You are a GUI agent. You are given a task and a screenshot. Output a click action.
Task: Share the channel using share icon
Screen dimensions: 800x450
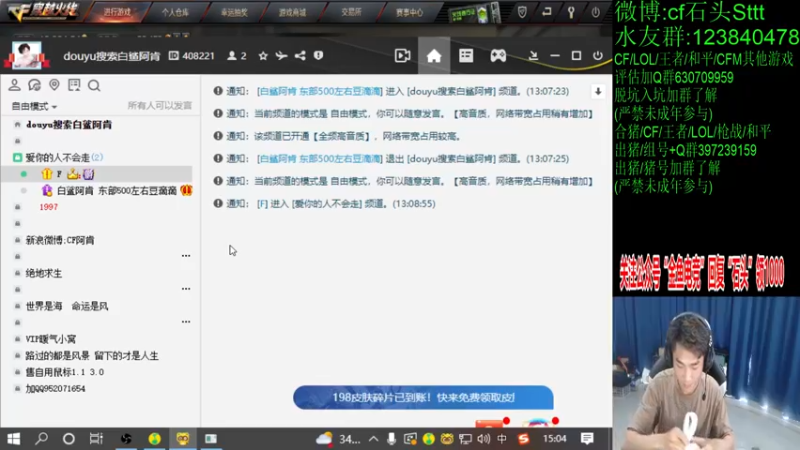pyautogui.click(x=300, y=56)
